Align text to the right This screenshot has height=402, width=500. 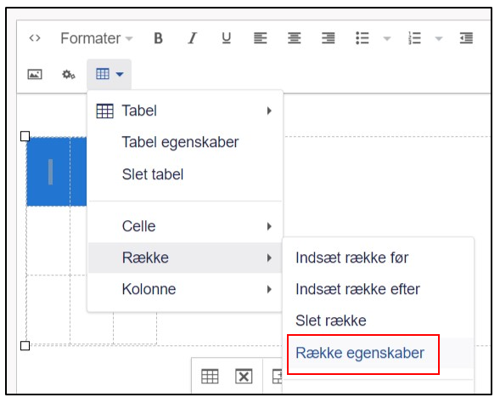[328, 38]
